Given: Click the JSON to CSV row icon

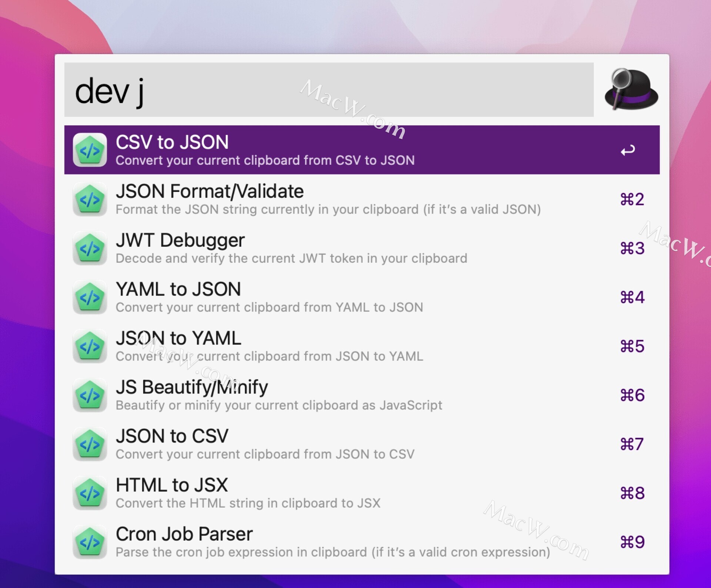Looking at the screenshot, I should pyautogui.click(x=90, y=444).
